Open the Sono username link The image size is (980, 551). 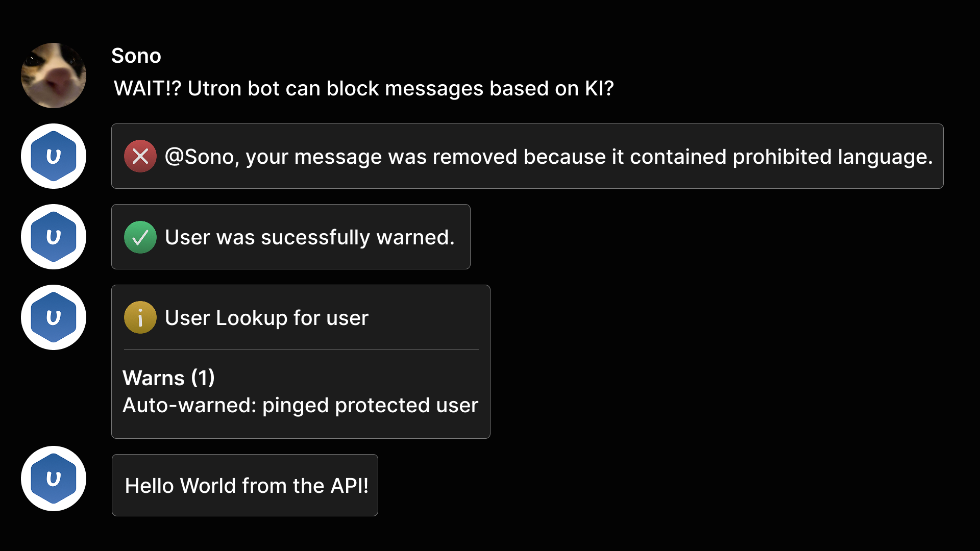click(136, 56)
